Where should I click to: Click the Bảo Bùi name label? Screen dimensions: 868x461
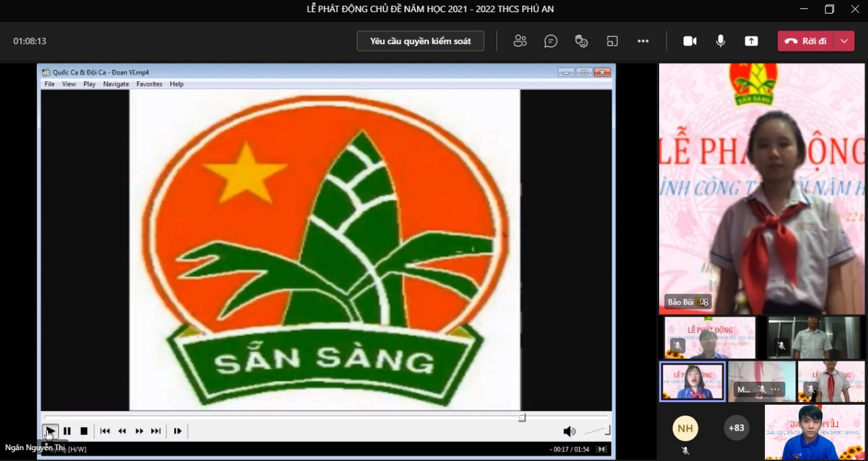tap(681, 302)
